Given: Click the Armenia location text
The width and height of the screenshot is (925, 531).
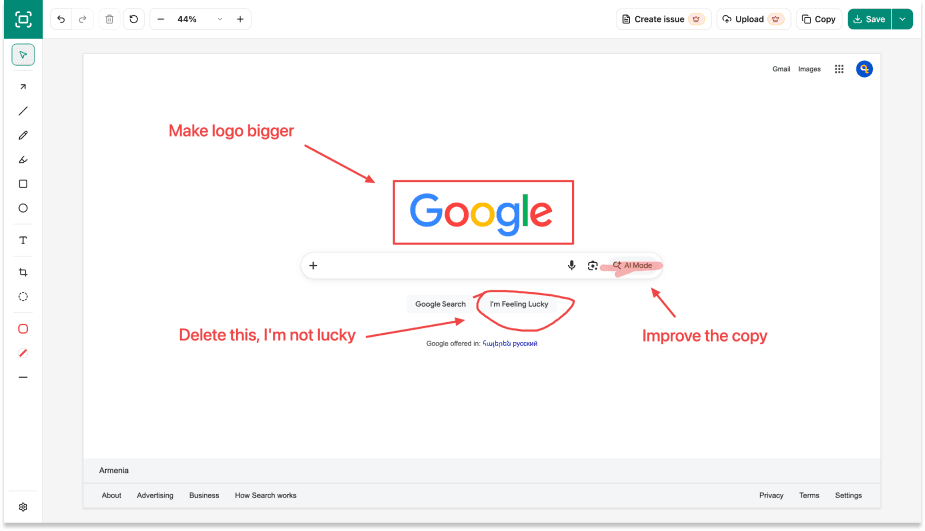Looking at the screenshot, I should pyautogui.click(x=114, y=470).
